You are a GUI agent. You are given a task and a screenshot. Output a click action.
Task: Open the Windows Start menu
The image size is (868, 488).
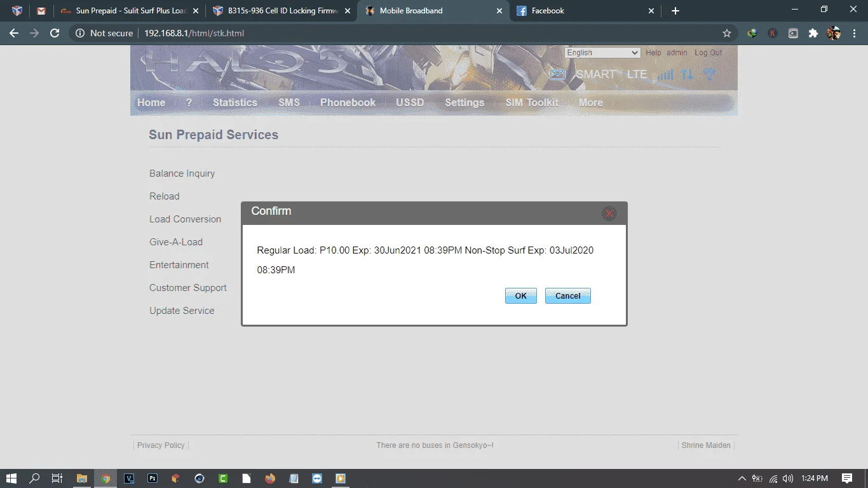pos(11,478)
